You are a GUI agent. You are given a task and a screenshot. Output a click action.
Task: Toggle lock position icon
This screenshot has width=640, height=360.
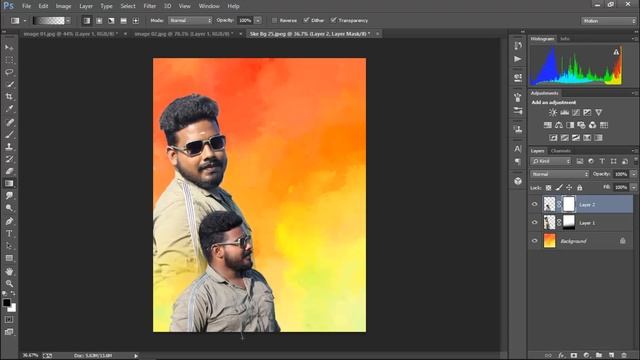tap(569, 187)
